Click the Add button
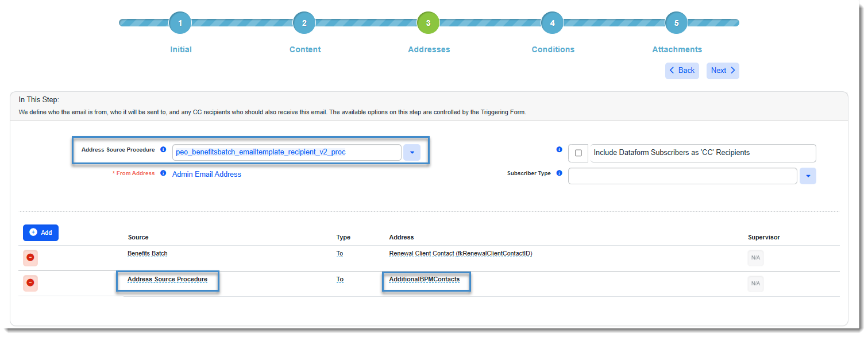 point(41,233)
